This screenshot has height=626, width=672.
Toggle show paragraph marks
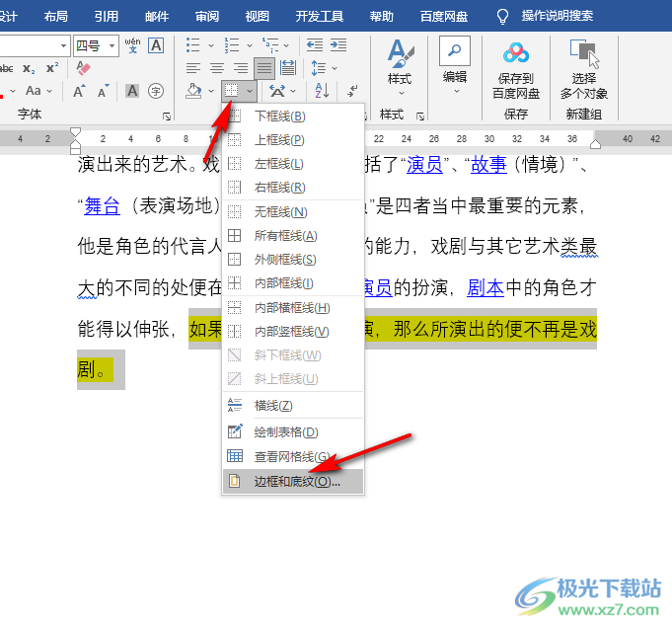(352, 91)
